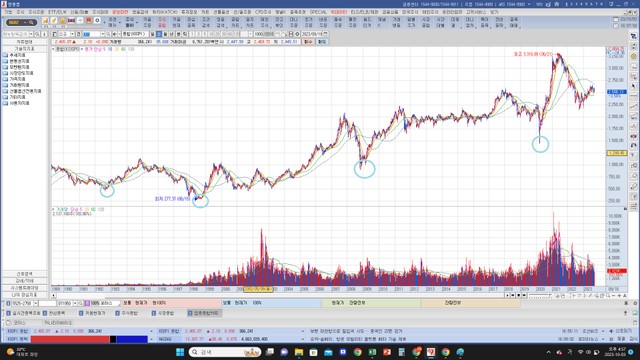Viewport: 640px width, 360px height.
Task: Open the dropdown arrow after the phone numbers in title bar
Action: click(529, 4)
